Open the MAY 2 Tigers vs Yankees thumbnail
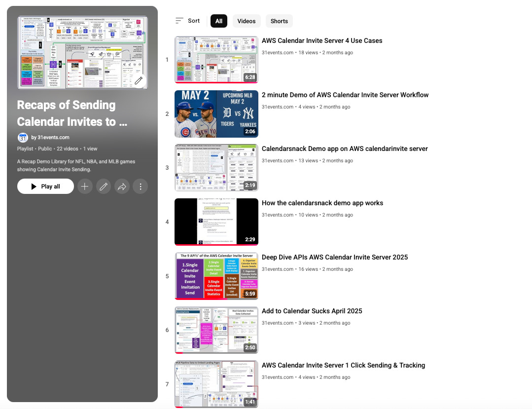The image size is (532, 409). [216, 113]
